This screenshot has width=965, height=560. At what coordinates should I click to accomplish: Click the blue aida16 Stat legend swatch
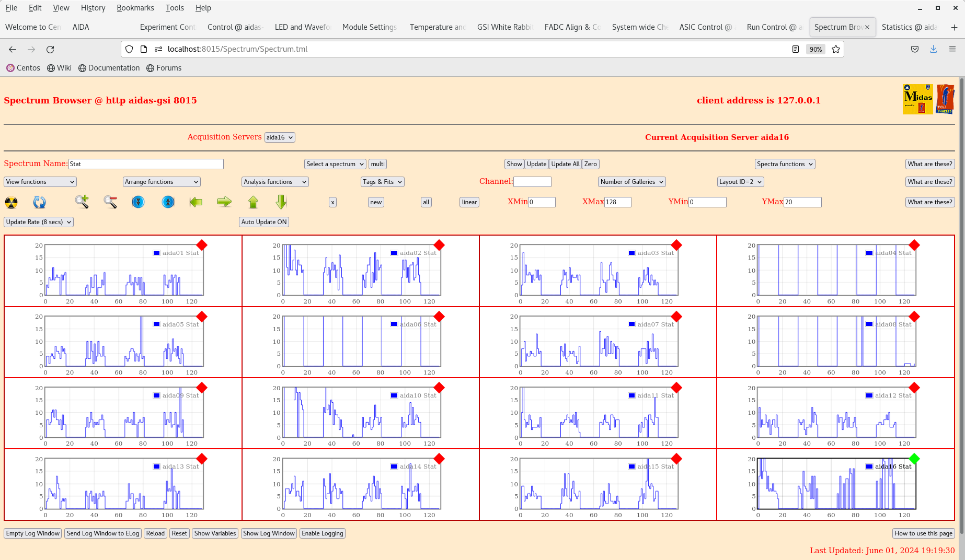[869, 466]
